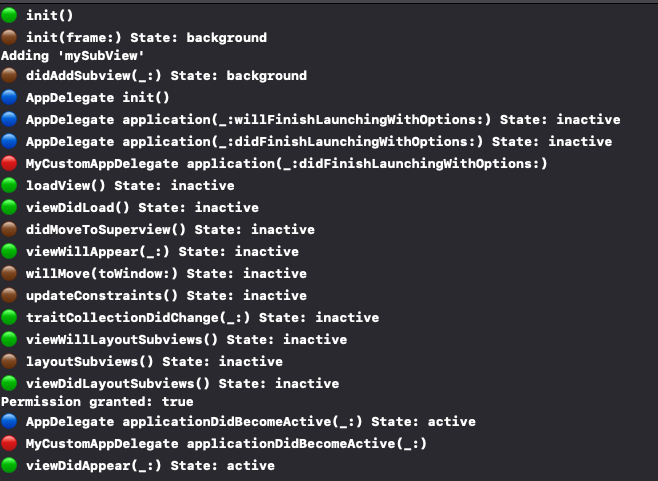Click the "Adding 'mySubView'" log line

73,56
